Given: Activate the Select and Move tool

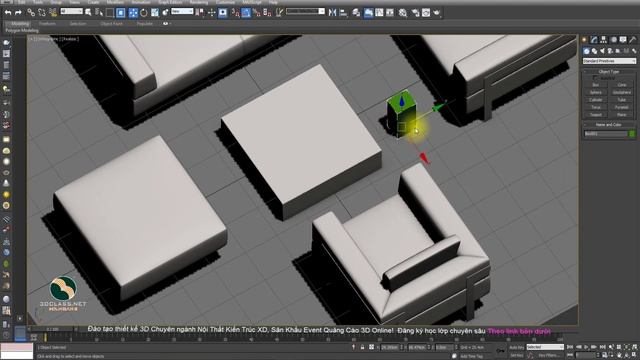Looking at the screenshot, I should pos(133,13).
